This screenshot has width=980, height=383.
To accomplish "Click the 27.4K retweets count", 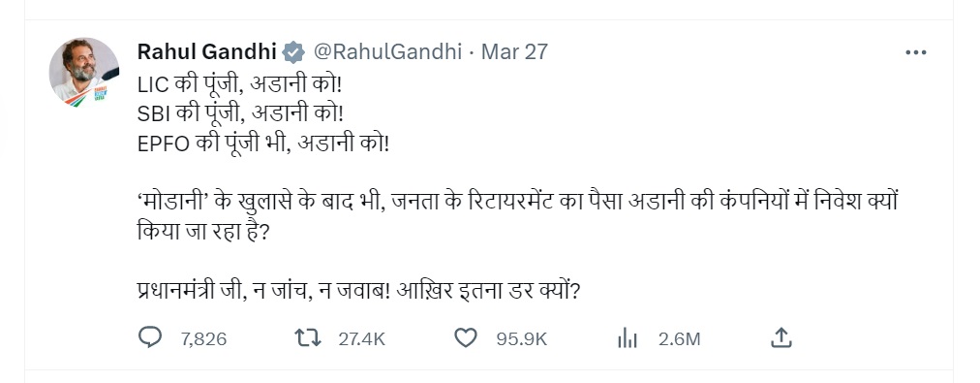I will (x=362, y=339).
